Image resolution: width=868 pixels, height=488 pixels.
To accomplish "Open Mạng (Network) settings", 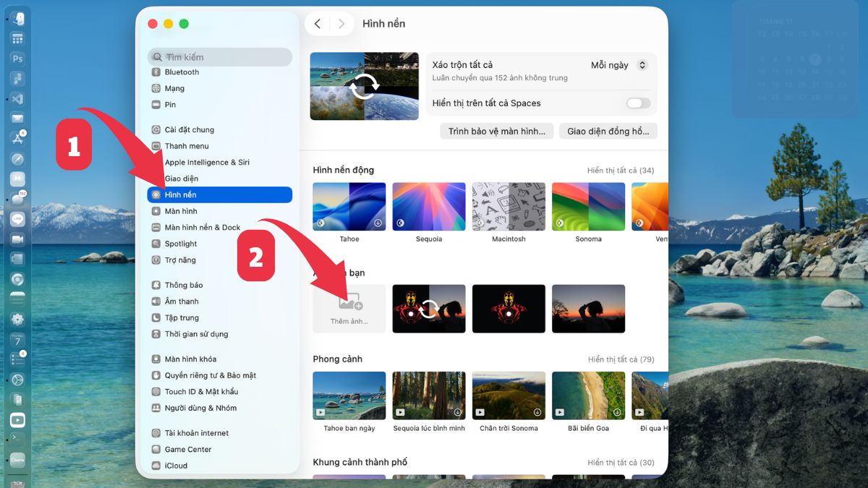I will tap(176, 87).
